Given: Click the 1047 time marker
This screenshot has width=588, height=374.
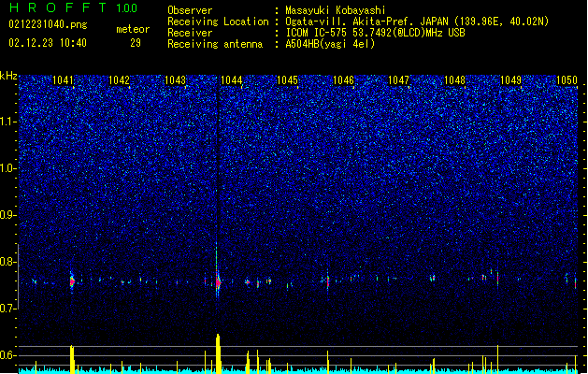Looking at the screenshot, I should pyautogui.click(x=398, y=80).
